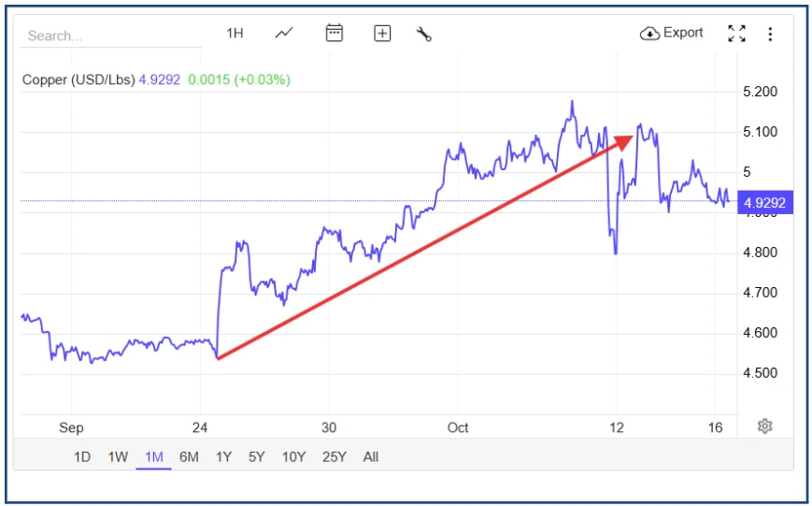
Task: Open the chart type line icon
Action: coord(284,34)
